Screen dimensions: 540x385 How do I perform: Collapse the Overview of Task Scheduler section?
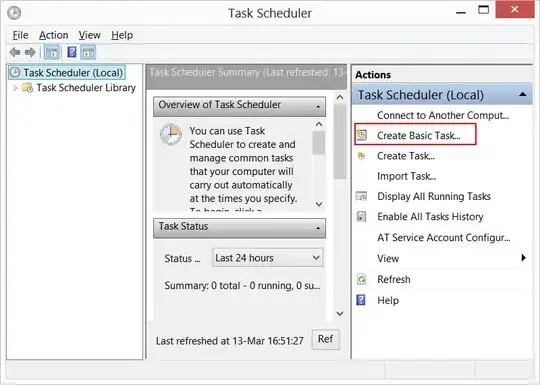click(318, 106)
